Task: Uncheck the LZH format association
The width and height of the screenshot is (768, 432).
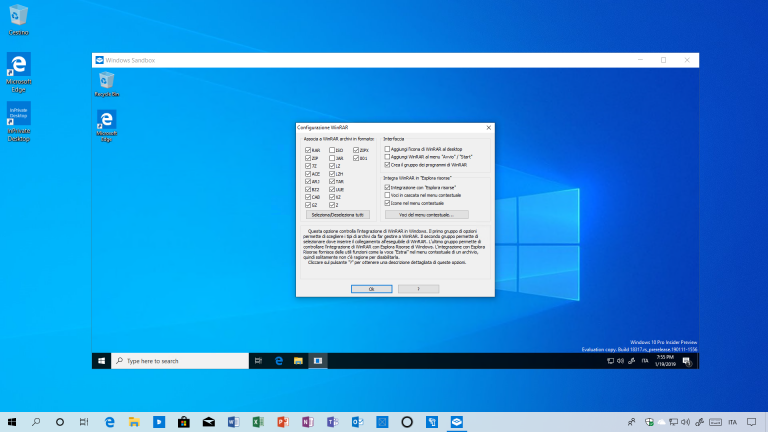Action: point(332,174)
